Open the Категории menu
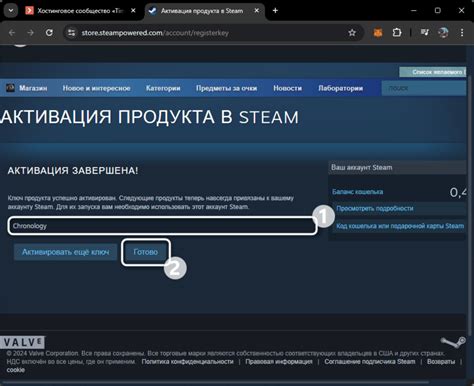The width and height of the screenshot is (474, 386). 163,88
